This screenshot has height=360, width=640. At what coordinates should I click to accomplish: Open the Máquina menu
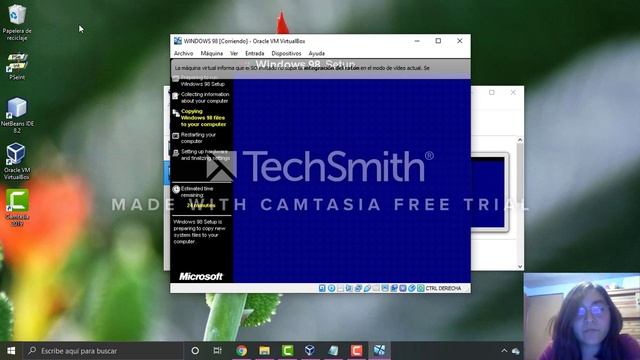(x=211, y=53)
